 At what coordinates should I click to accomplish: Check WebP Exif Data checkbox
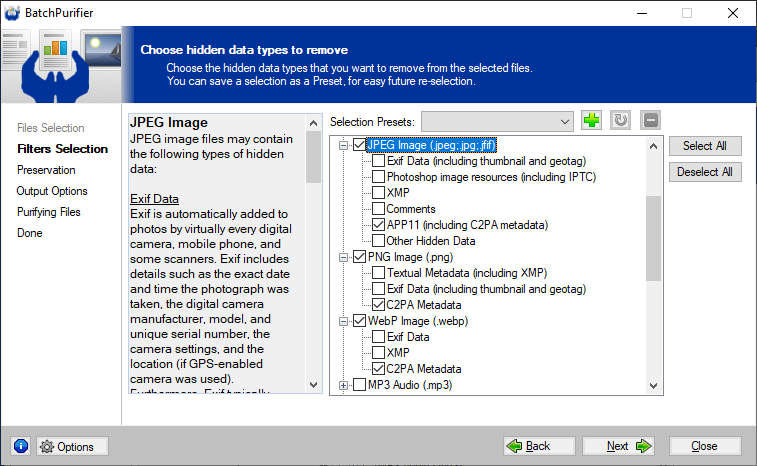[x=378, y=337]
